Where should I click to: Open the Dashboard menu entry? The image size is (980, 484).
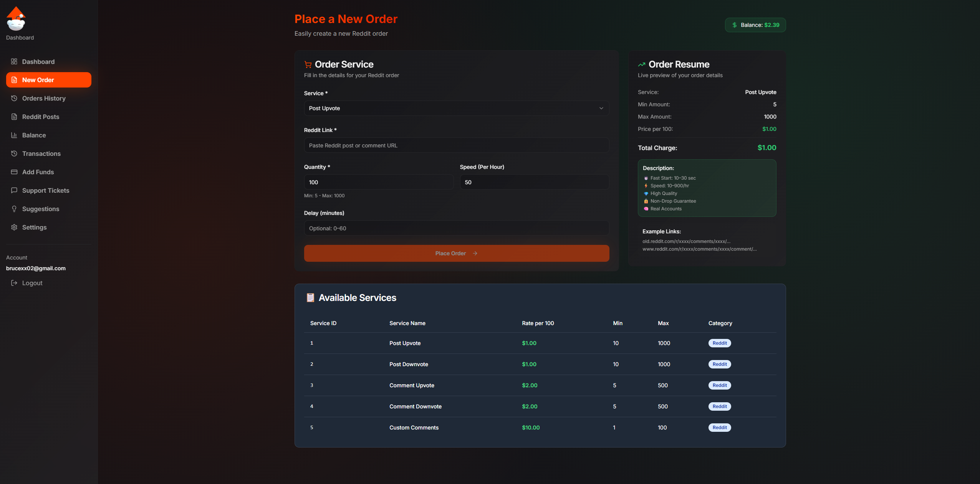38,61
